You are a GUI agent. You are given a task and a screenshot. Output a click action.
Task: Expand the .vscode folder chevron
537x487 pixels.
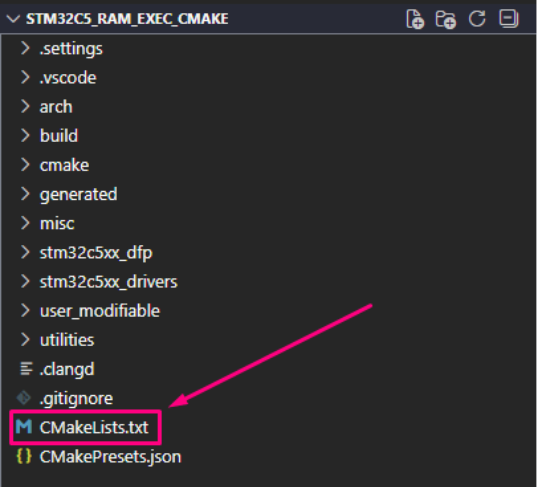click(x=25, y=77)
